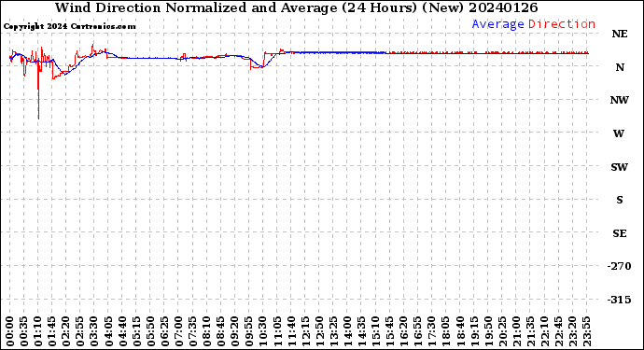Click the deep red spike near 01:10
The height and width of the screenshot is (350, 644).
[38, 91]
